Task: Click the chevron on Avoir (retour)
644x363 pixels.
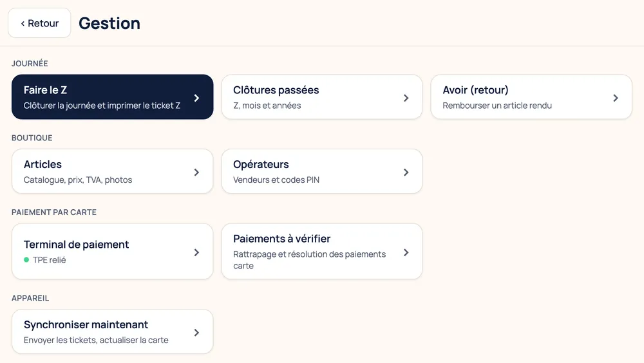Action: (615, 98)
